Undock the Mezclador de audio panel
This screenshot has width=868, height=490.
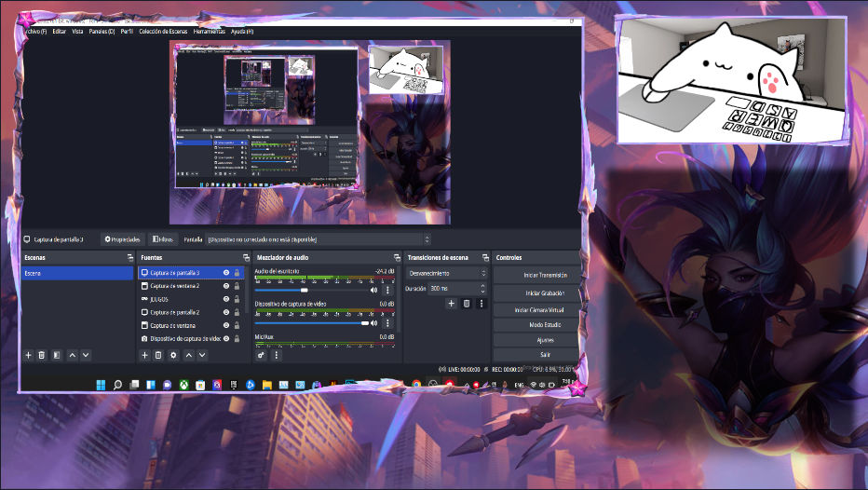pos(397,257)
